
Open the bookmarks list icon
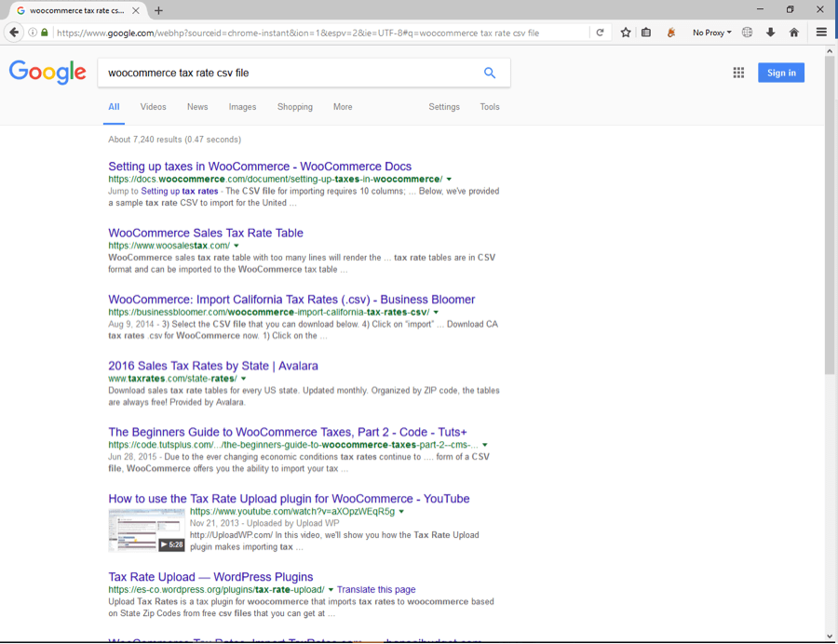pyautogui.click(x=646, y=33)
